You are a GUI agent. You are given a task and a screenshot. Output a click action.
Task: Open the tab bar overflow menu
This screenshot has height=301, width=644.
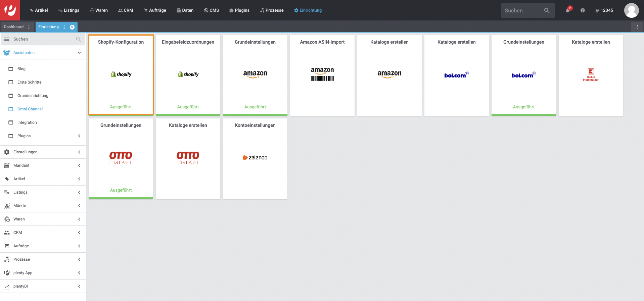click(x=637, y=27)
